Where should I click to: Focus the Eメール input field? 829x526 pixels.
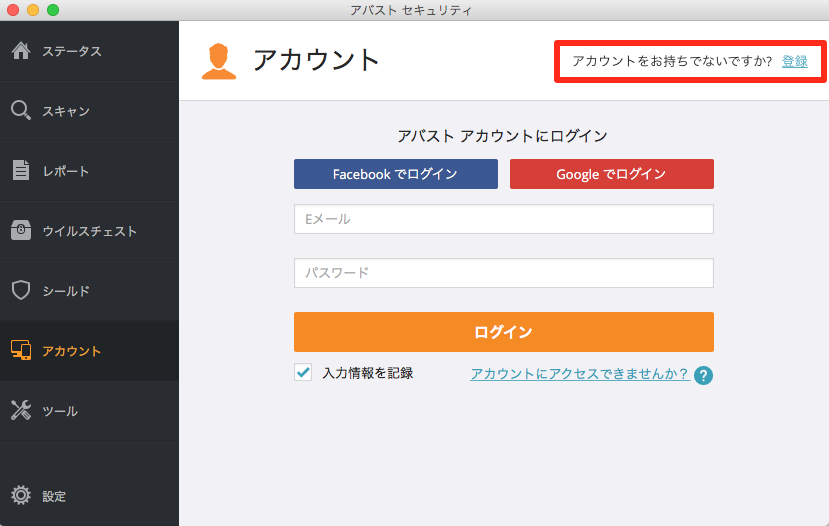[x=504, y=219]
